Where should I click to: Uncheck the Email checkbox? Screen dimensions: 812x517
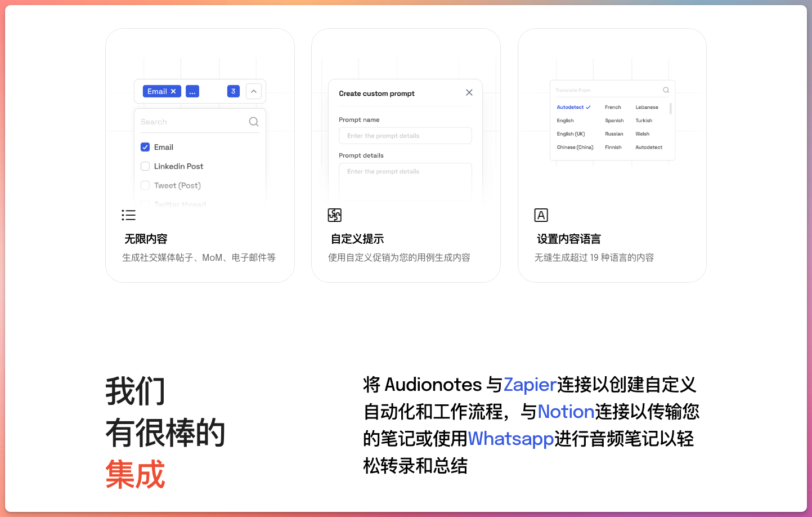tap(145, 147)
